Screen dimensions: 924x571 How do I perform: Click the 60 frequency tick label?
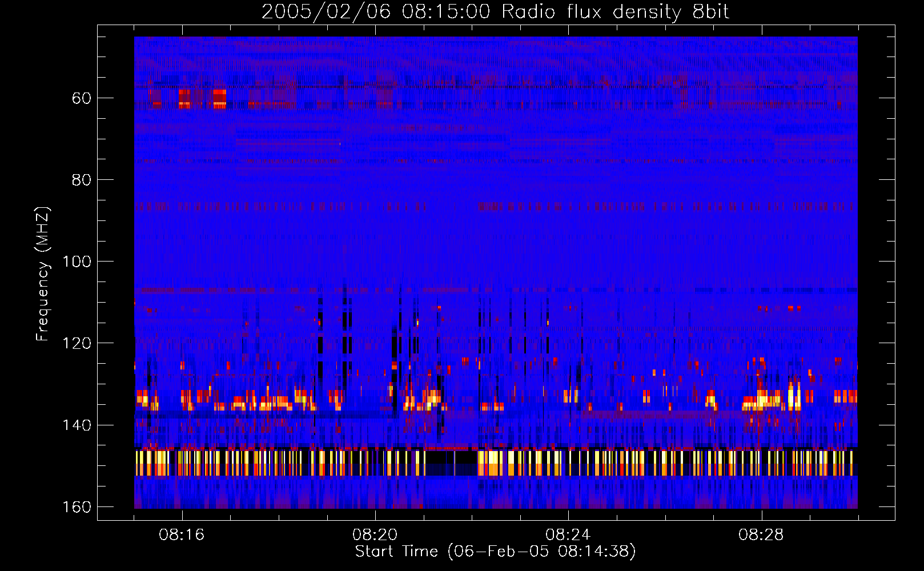point(81,98)
